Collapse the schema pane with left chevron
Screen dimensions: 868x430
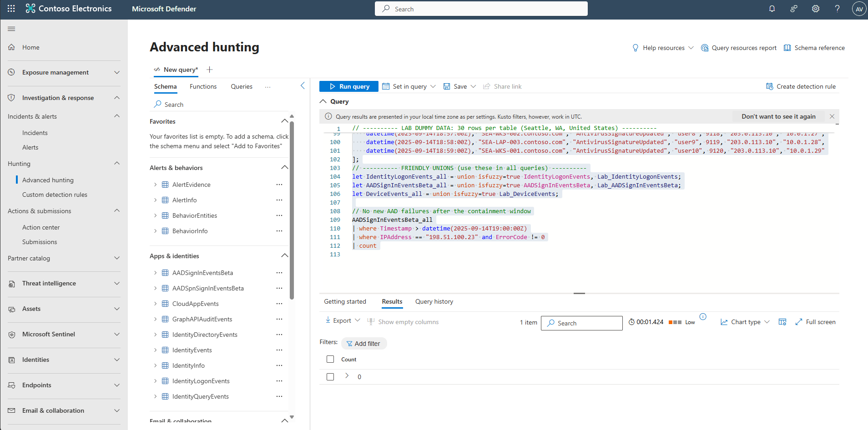(x=303, y=86)
